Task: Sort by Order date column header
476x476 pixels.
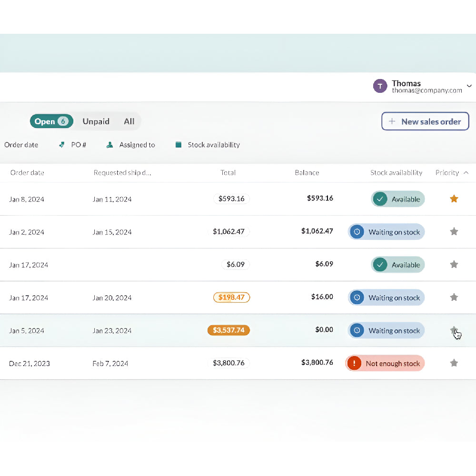Action: tap(27, 173)
